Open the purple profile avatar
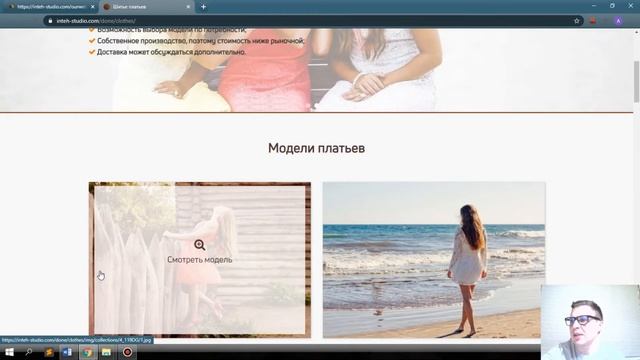640x360 pixels. tap(618, 21)
